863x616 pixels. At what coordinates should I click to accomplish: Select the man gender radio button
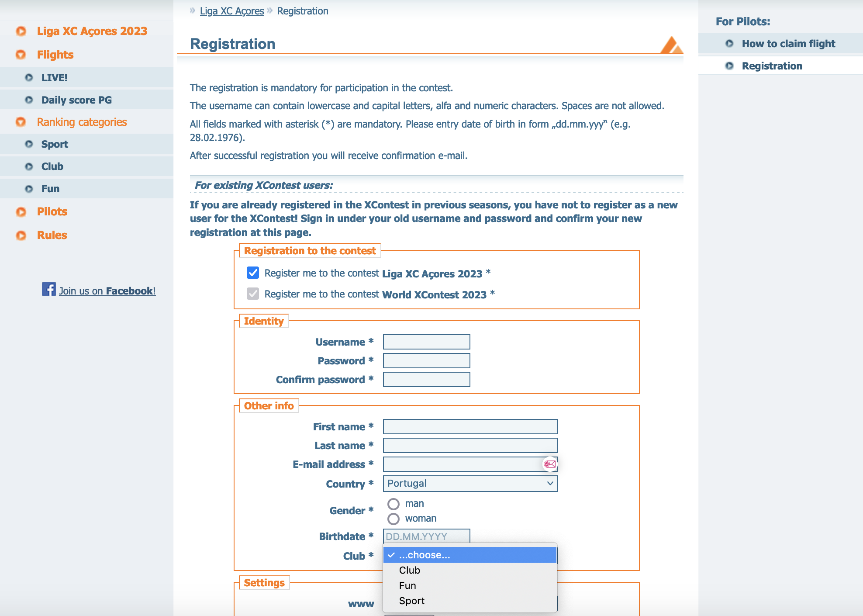(394, 504)
